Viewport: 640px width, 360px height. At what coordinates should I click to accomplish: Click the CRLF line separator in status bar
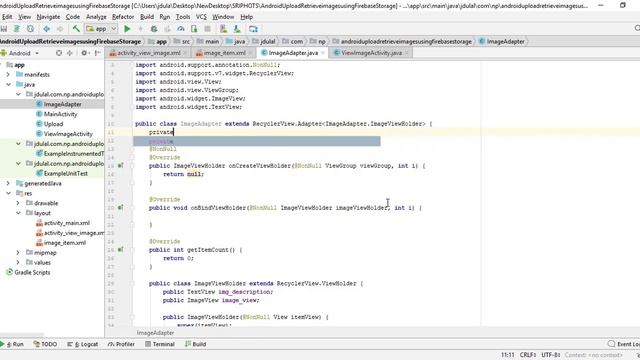pos(527,355)
